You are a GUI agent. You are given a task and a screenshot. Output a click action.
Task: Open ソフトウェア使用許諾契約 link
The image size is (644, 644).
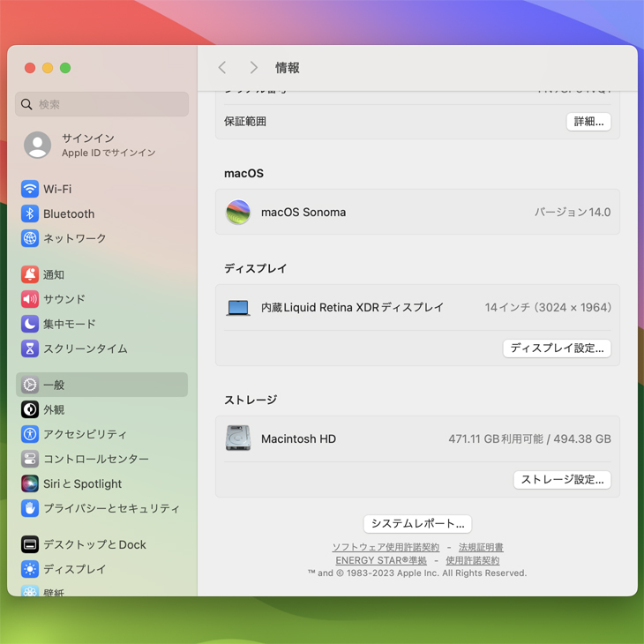coord(386,548)
